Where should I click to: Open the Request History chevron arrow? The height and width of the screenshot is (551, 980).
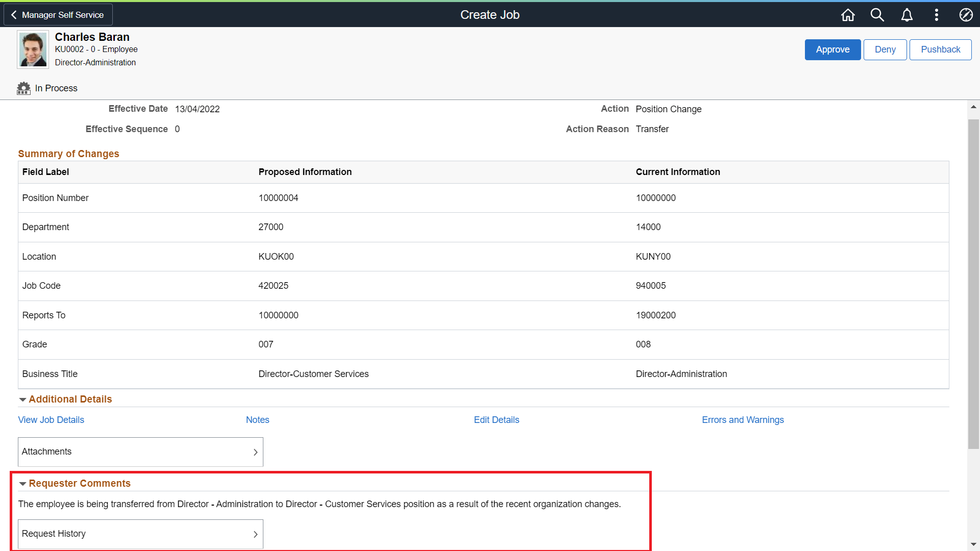pos(255,534)
